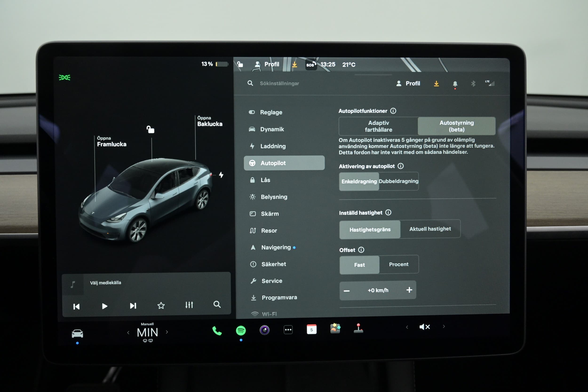The image size is (588, 392).
Task: Click the Sökinställningar search field
Action: pos(279,83)
